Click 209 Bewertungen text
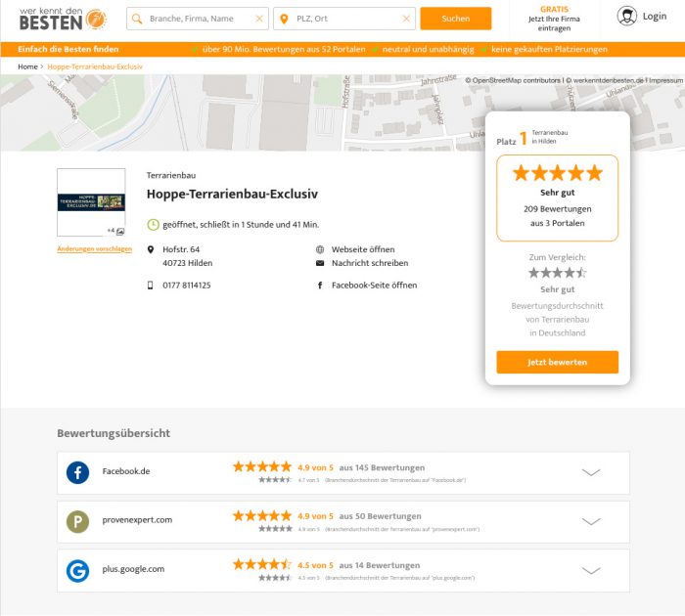 (x=558, y=209)
